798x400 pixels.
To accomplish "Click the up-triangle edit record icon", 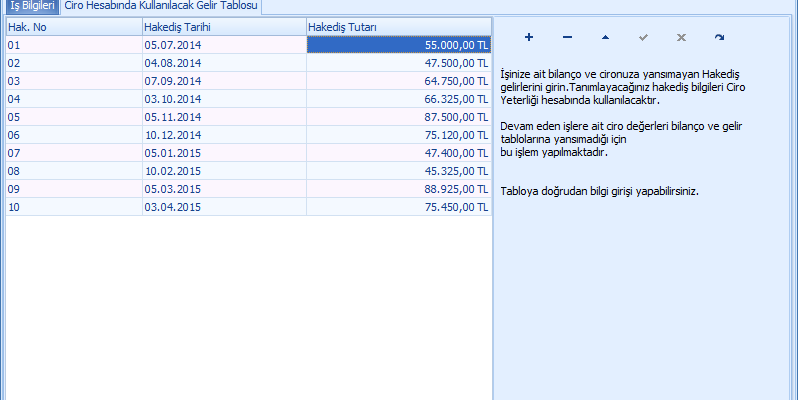I will [605, 38].
